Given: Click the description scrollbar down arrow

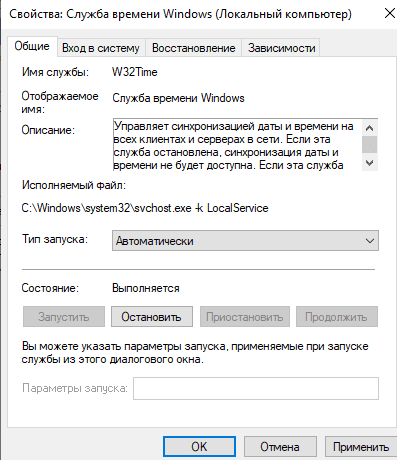Looking at the screenshot, I should click(369, 163).
